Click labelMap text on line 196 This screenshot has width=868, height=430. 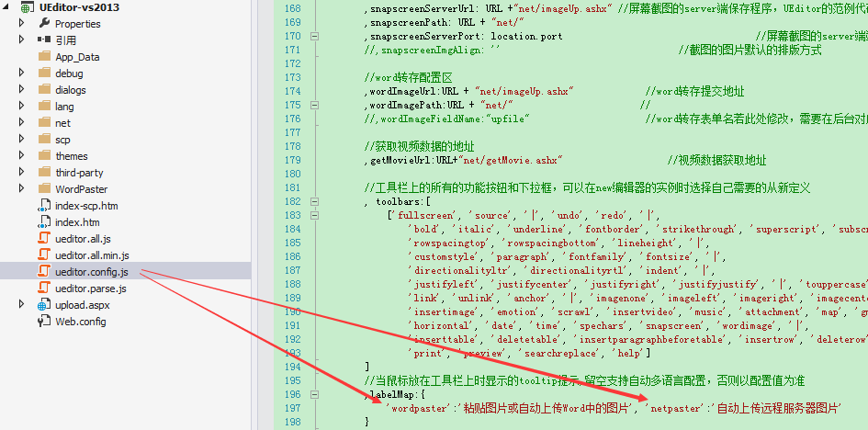[x=392, y=394]
